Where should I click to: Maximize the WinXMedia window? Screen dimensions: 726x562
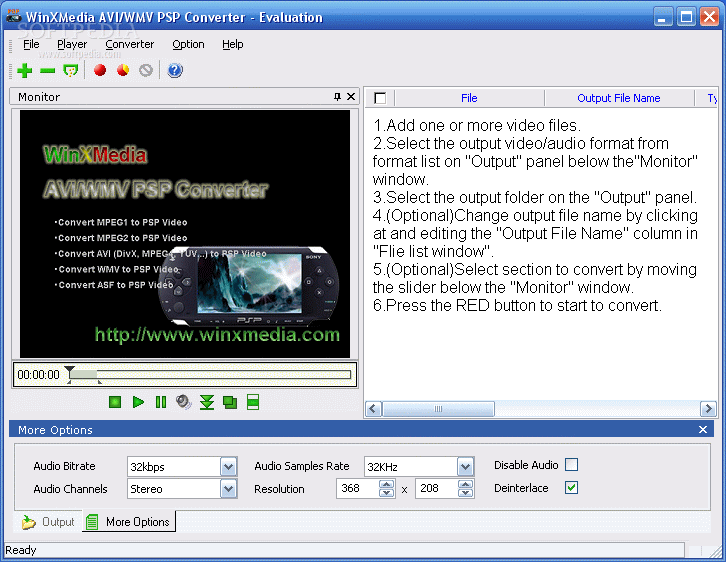click(686, 18)
